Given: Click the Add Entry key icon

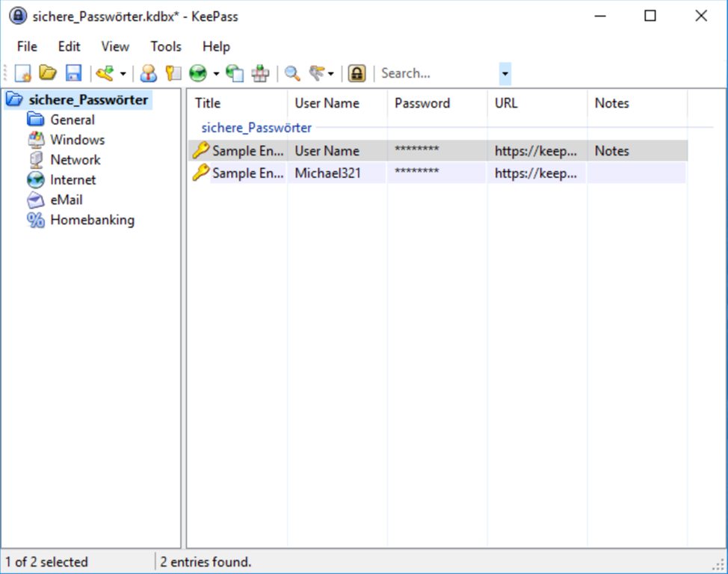Looking at the screenshot, I should (x=105, y=73).
